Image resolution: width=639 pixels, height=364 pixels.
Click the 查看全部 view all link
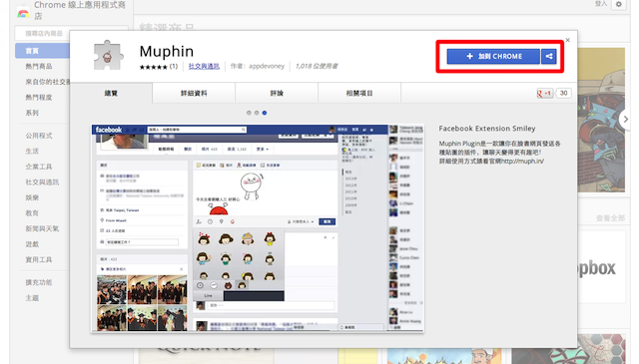coord(610,218)
